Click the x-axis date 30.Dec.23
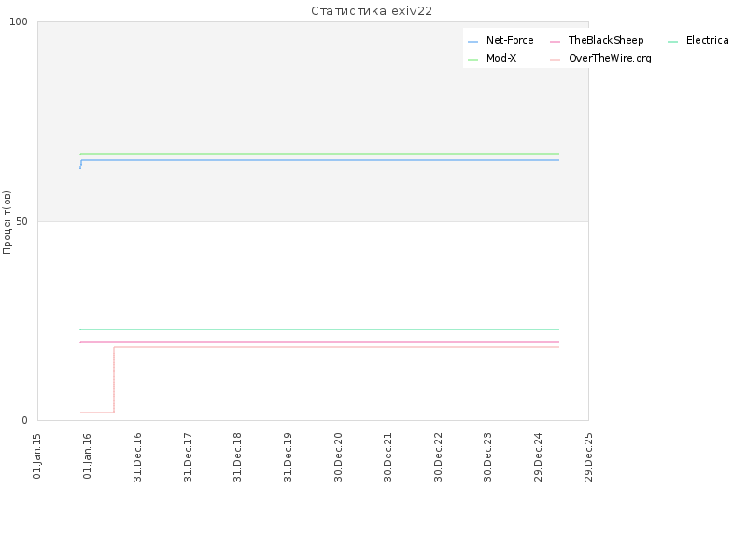The image size is (747, 560). 487,457
